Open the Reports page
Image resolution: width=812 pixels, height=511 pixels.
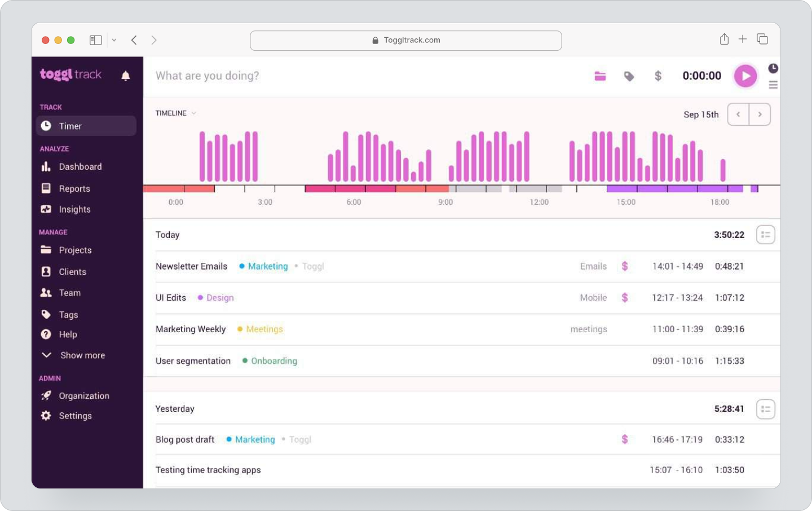tap(74, 188)
